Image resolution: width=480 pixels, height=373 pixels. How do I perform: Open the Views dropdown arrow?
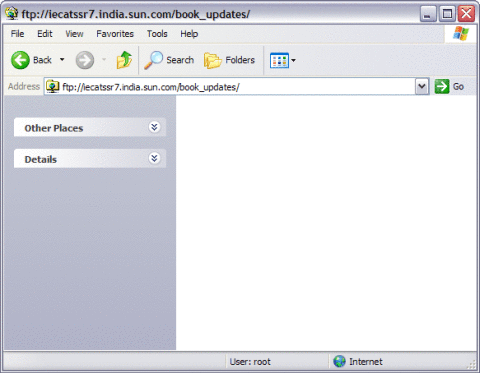tap(293, 60)
